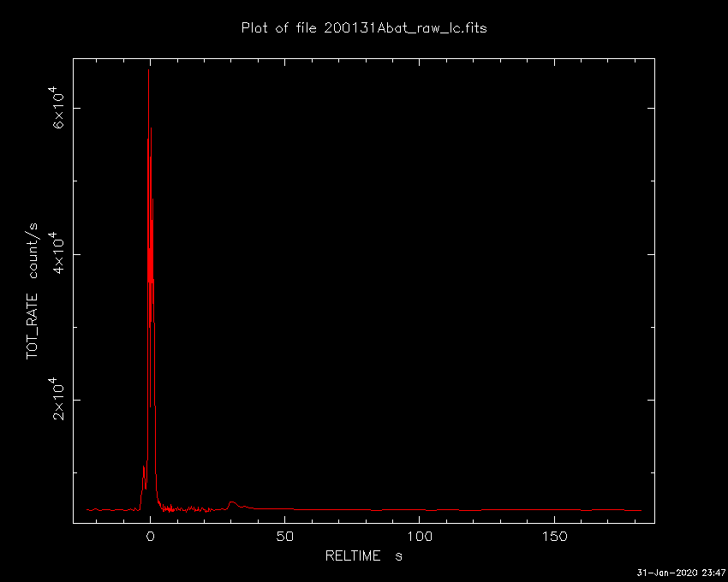Click the x-axis tick label '100'
The image size is (728, 582).
pos(420,537)
